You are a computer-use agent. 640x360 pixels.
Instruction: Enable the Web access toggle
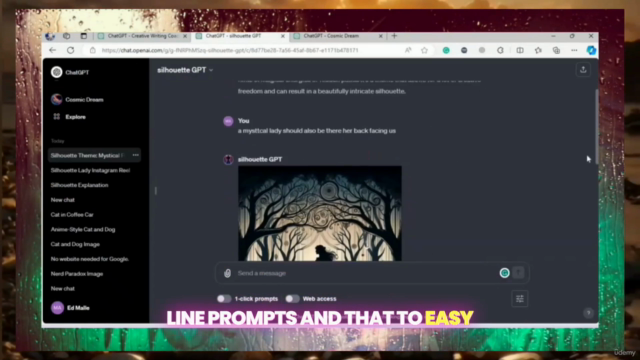tap(292, 299)
